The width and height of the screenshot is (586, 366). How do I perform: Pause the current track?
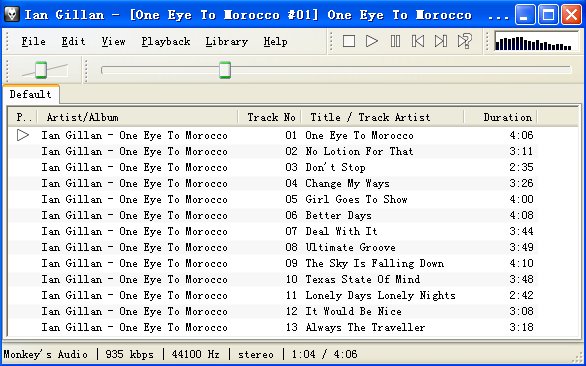(x=395, y=41)
